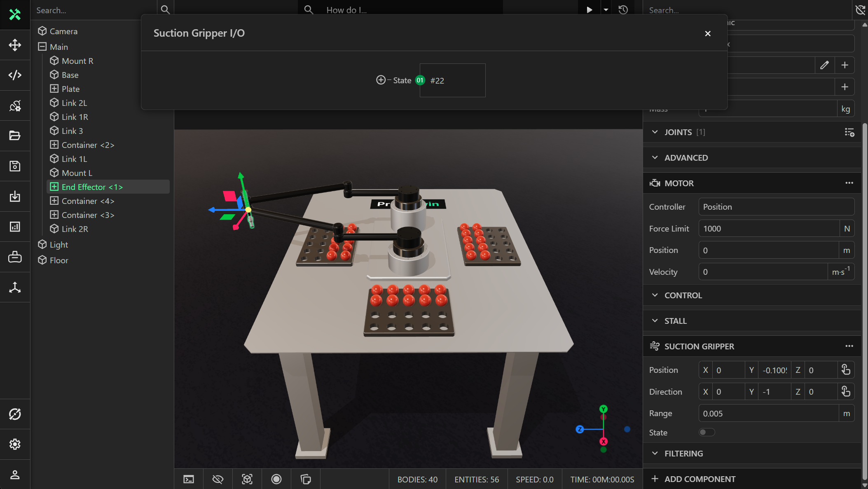Select Link 2R in the scene tree

coord(75,229)
